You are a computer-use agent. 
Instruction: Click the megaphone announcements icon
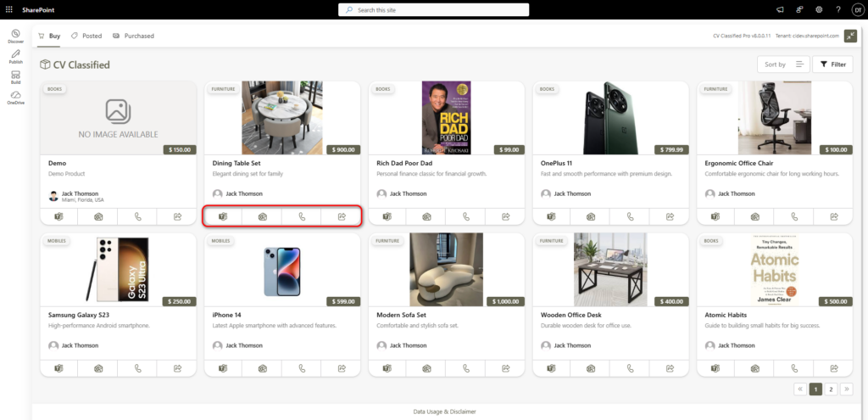click(x=780, y=10)
